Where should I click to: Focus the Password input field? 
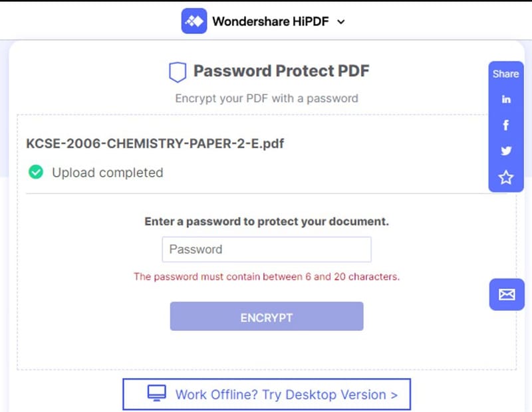pyautogui.click(x=267, y=250)
